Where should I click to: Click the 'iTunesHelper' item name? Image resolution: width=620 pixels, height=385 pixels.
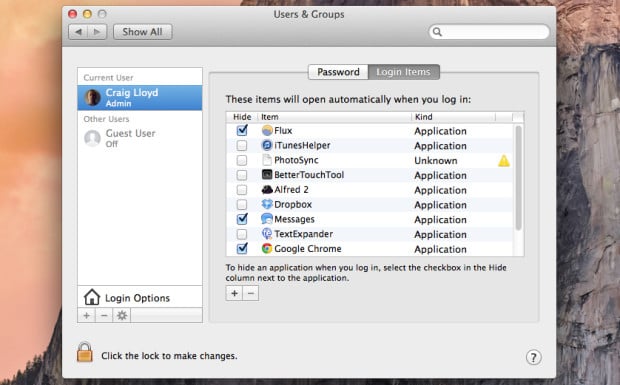pyautogui.click(x=302, y=145)
